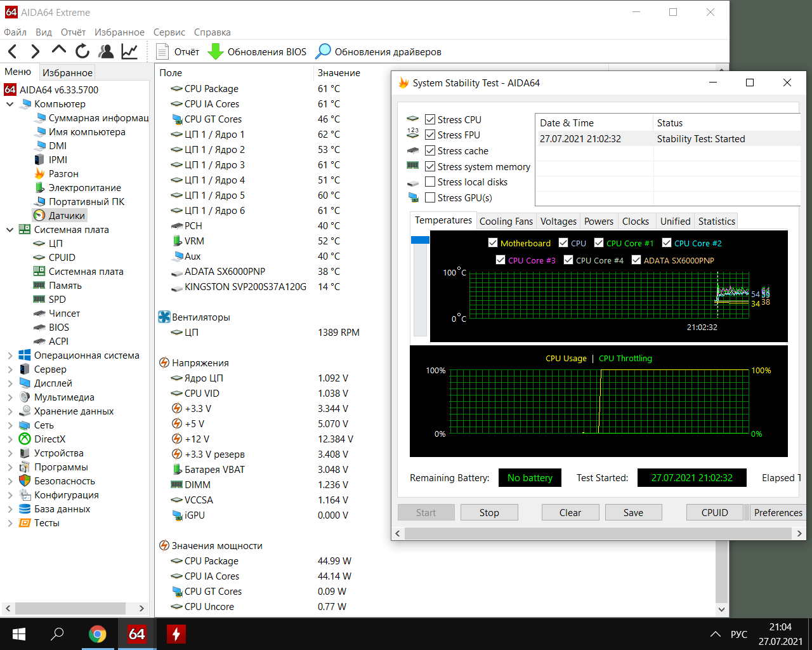The width and height of the screenshot is (812, 650).
Task: Open Google Chrome from the taskbar
Action: point(98,633)
